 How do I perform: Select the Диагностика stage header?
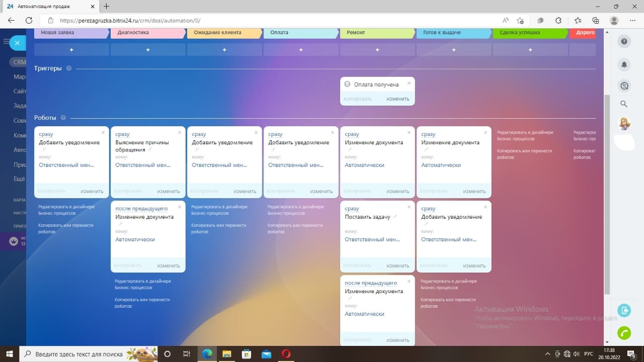[x=148, y=33]
